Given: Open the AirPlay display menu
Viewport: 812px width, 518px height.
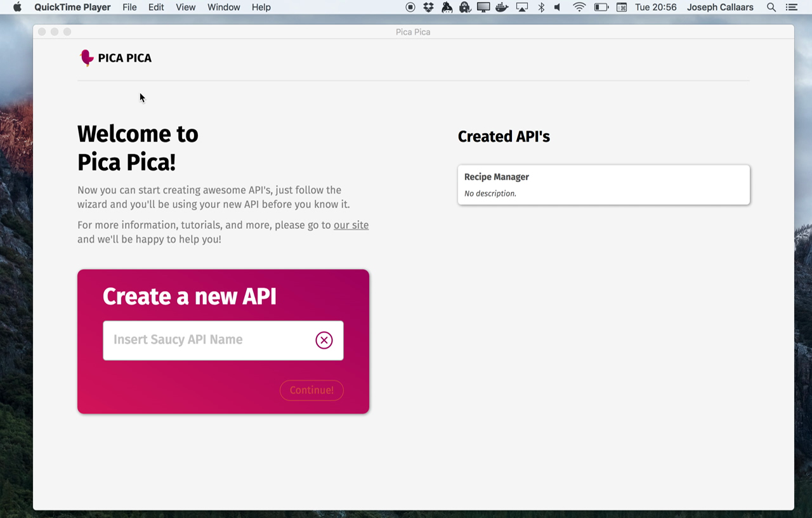Looking at the screenshot, I should pyautogui.click(x=521, y=8).
